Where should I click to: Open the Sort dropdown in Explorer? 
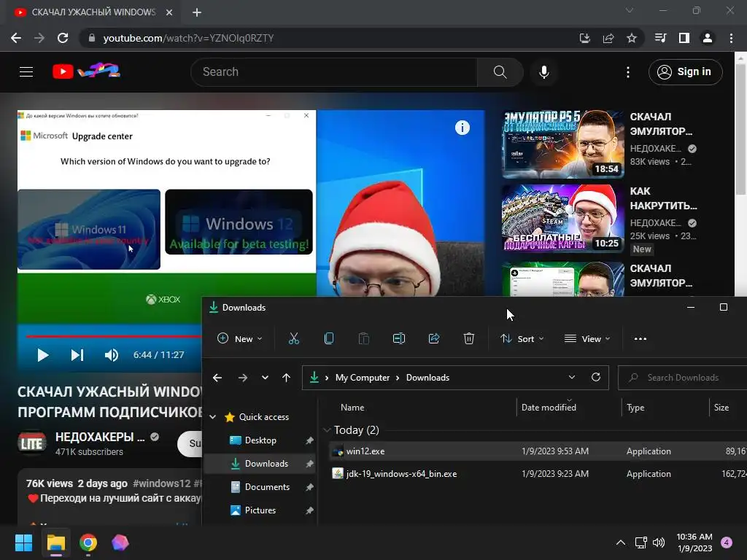click(x=522, y=338)
